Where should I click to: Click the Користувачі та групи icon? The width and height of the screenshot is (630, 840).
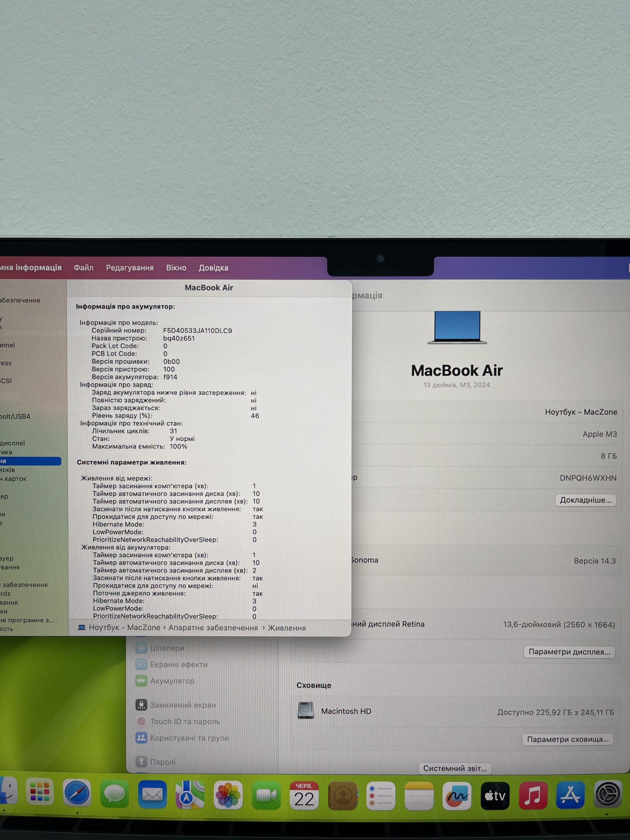[141, 738]
